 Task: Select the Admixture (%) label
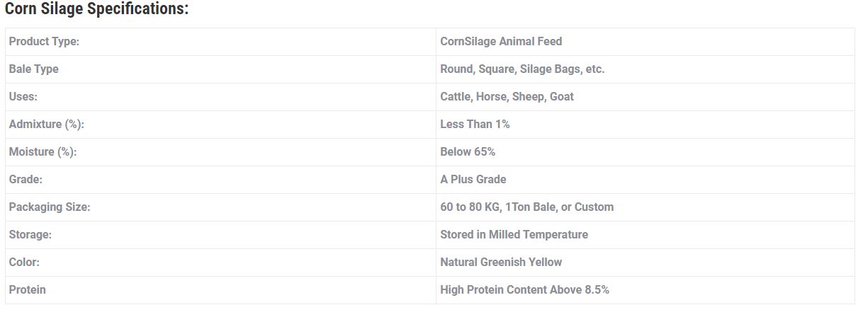click(47, 125)
